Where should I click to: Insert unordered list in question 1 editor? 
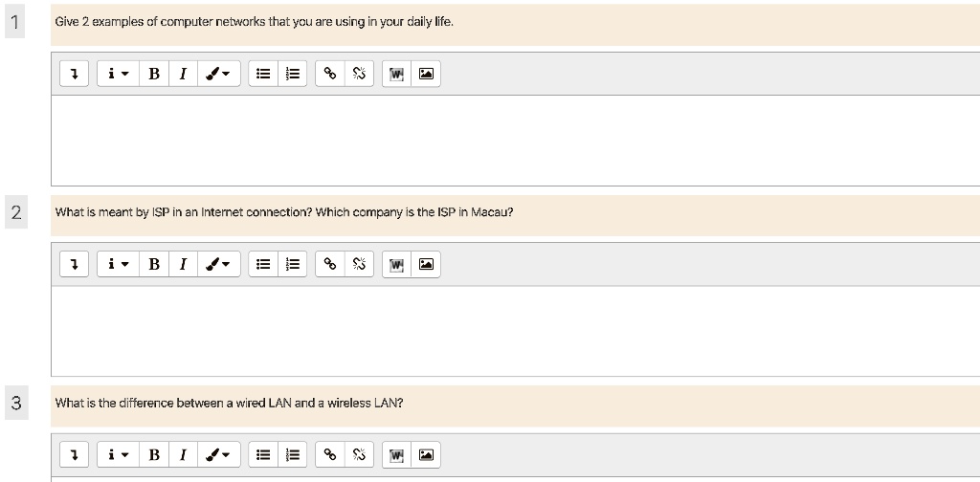click(263, 74)
